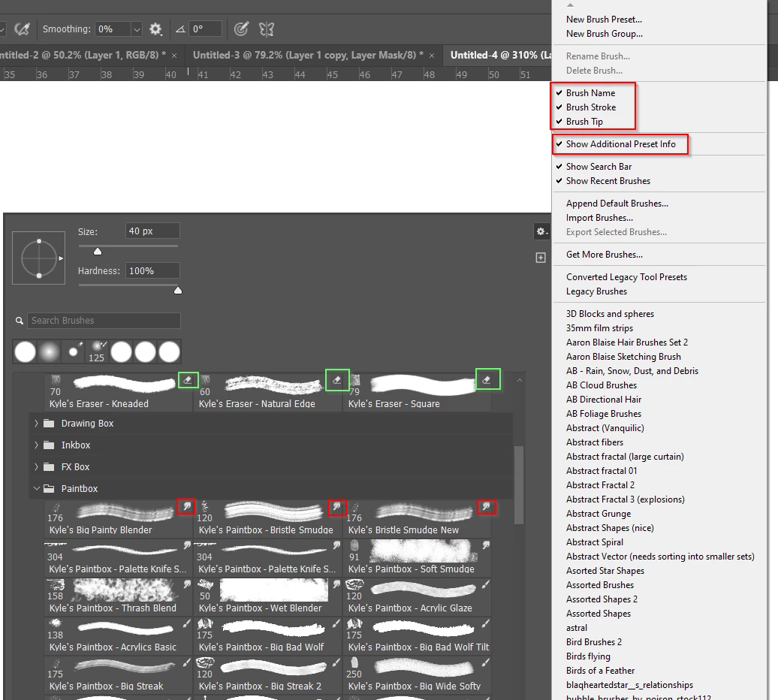The image size is (778, 700).
Task: Toggle the pressure-for-size target icon
Action: click(x=241, y=29)
